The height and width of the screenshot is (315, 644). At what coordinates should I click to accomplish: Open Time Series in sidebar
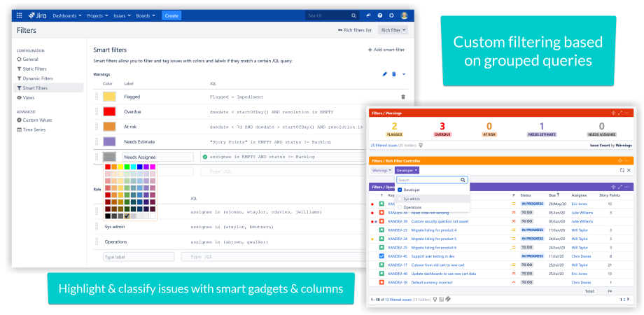[x=35, y=129]
